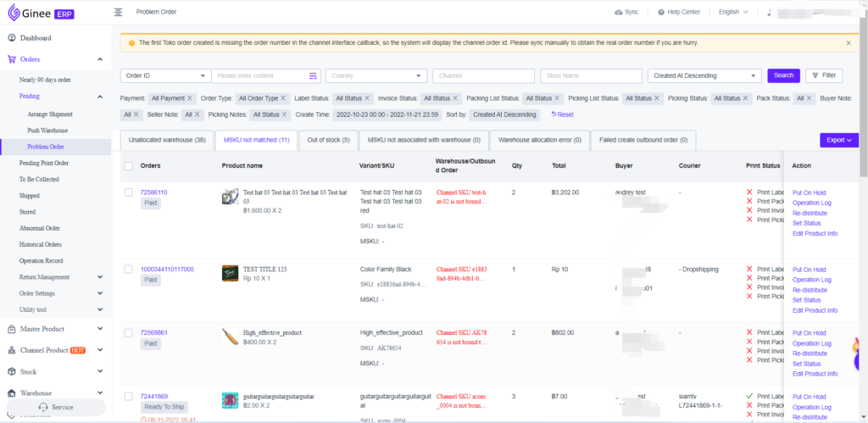Expand Order Settings in sidebar
Image resolution: width=868 pixels, height=423 pixels.
pos(100,293)
